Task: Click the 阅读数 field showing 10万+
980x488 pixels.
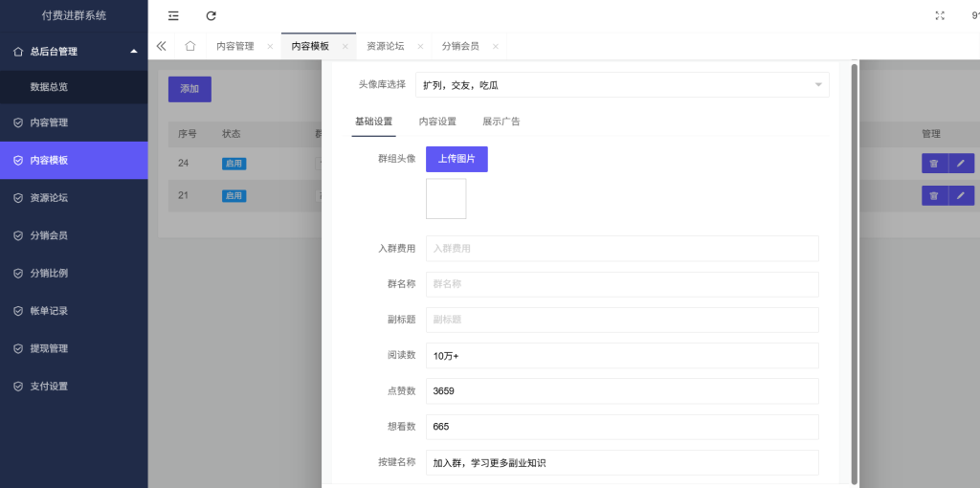Action: [622, 356]
